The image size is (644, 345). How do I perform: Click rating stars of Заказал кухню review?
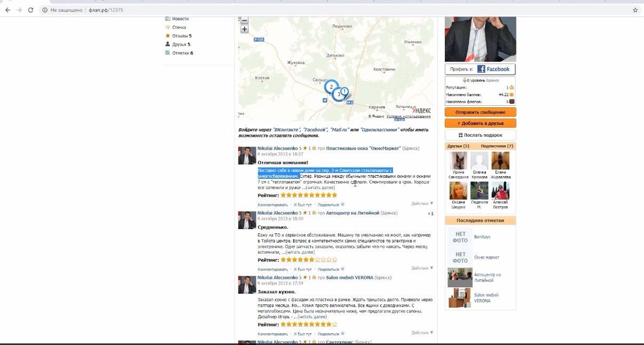[x=309, y=324]
